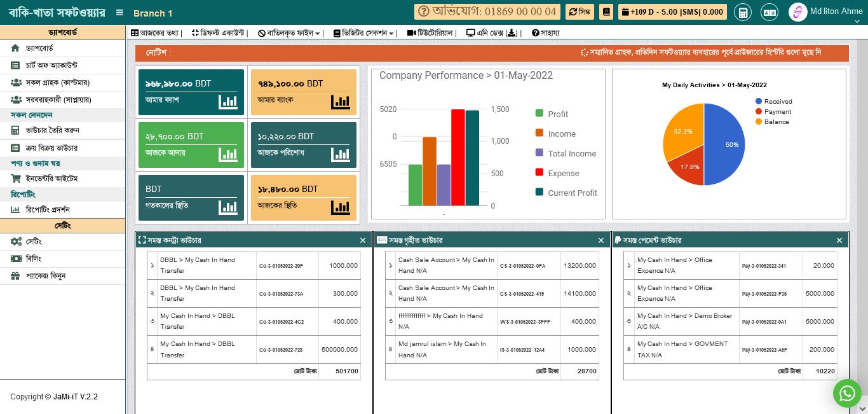This screenshot has height=414, width=868.
Task: Expand the Cancelled Files dropdown
Action: click(x=289, y=33)
